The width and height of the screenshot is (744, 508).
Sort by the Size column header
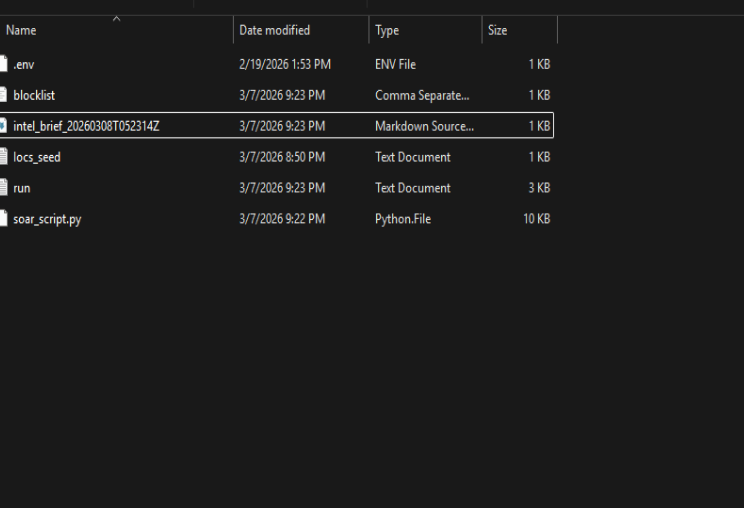click(x=497, y=31)
